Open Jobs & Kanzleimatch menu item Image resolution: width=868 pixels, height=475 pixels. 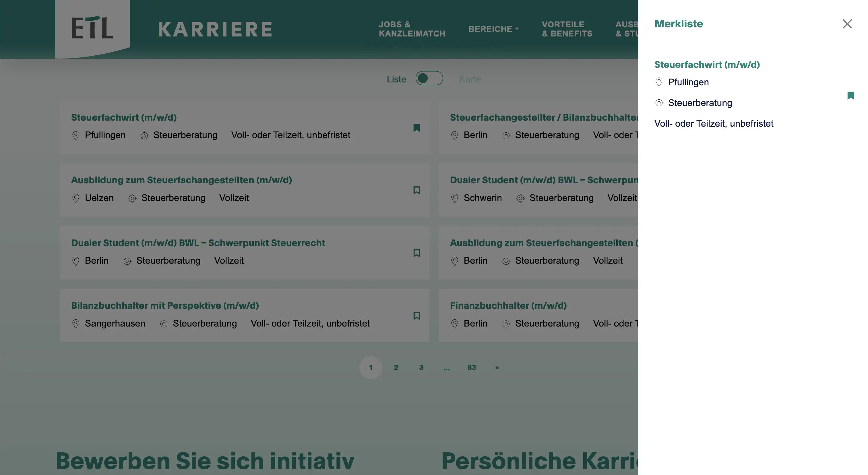(412, 29)
